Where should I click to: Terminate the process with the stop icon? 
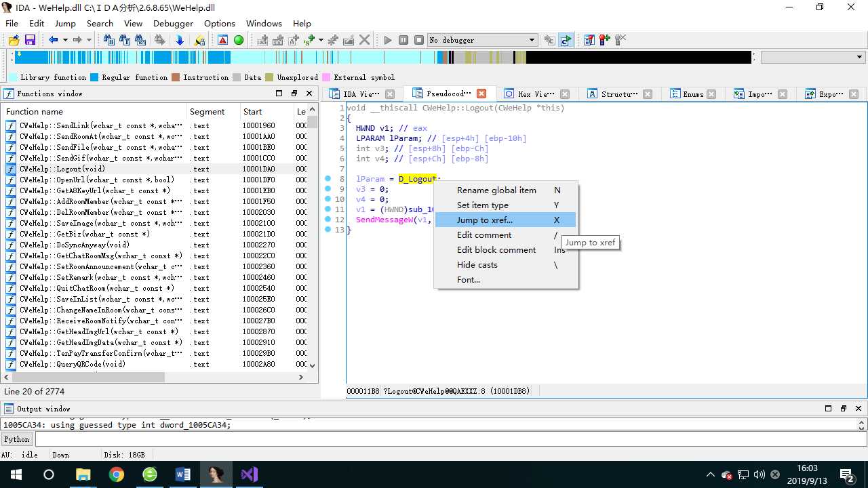(x=419, y=40)
